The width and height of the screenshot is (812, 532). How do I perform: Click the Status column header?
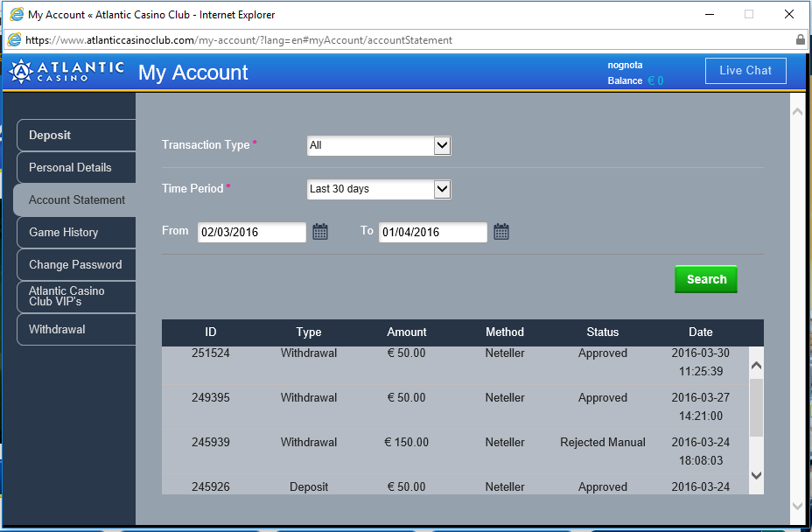pyautogui.click(x=603, y=332)
